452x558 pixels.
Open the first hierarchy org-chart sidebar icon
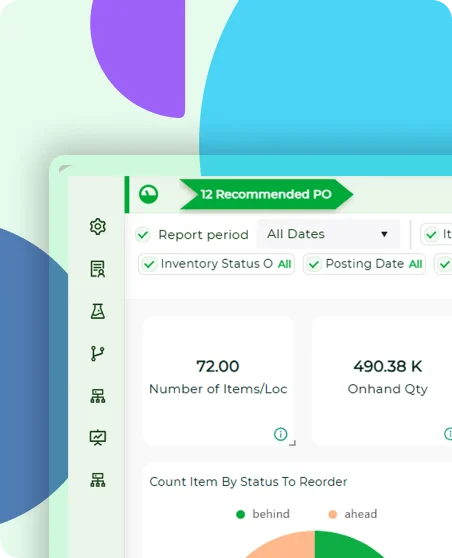point(98,396)
